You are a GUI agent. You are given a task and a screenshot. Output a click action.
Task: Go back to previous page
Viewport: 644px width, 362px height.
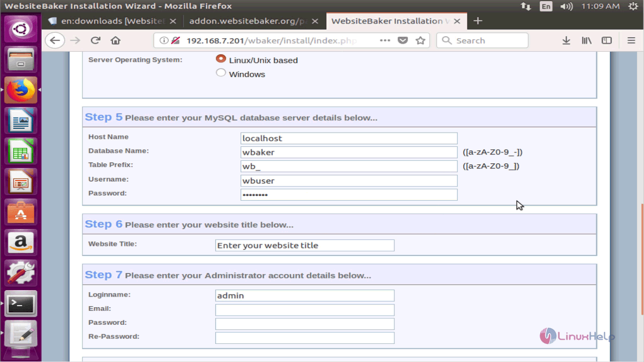(55, 41)
